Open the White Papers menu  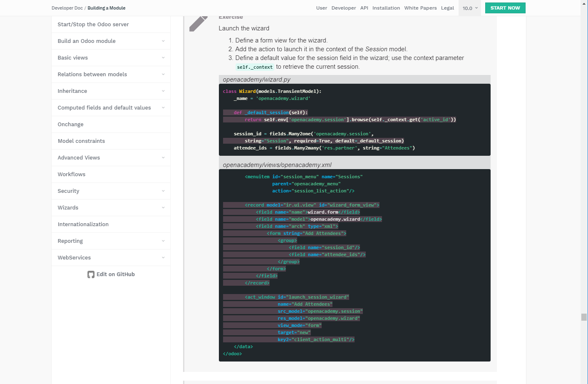pyautogui.click(x=420, y=7)
